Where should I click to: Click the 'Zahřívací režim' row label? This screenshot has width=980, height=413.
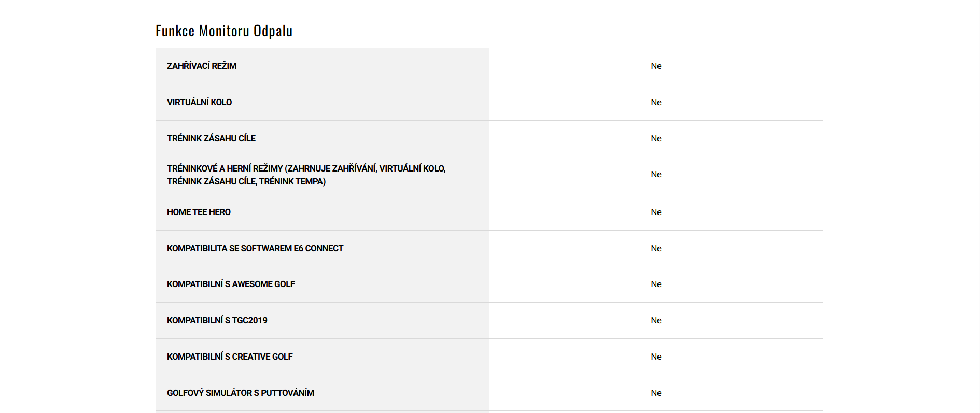coord(202,66)
